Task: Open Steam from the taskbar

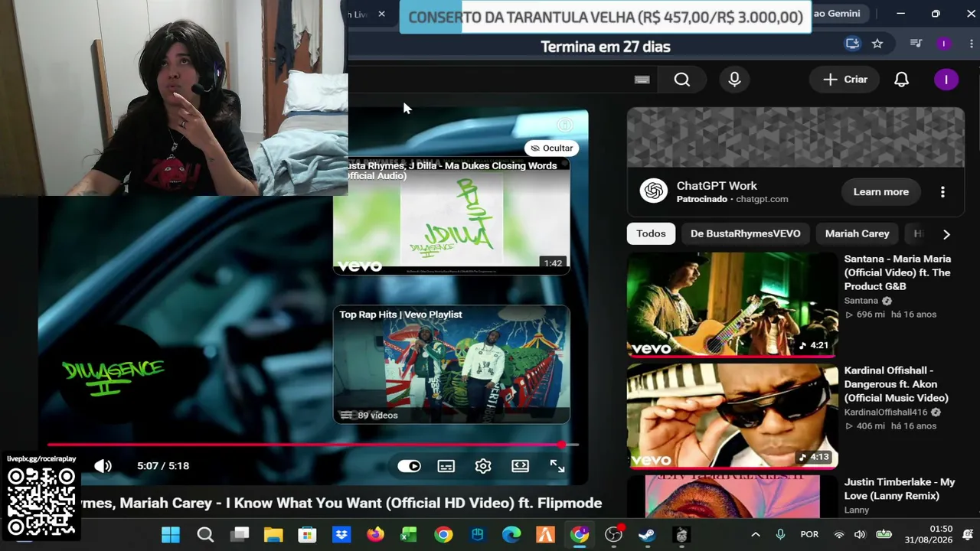Action: tap(648, 534)
